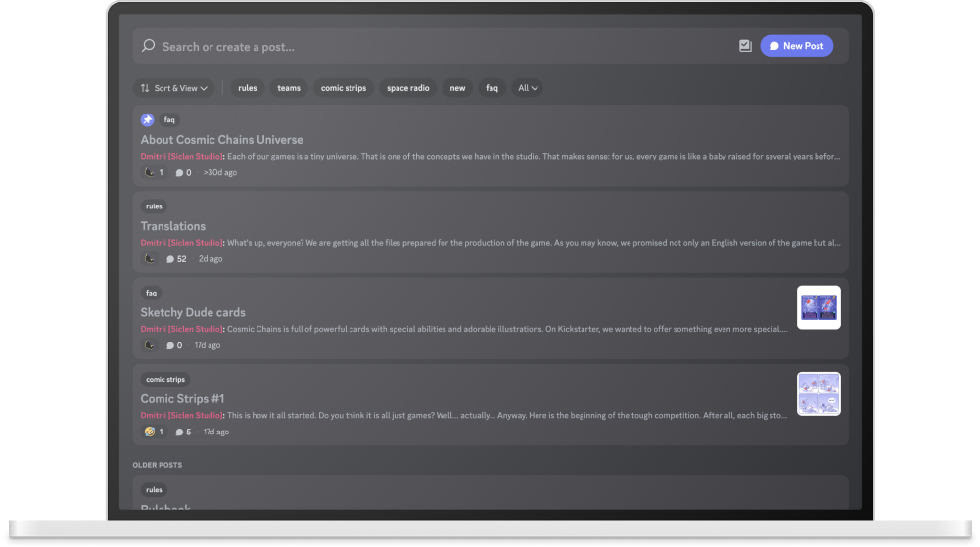This screenshot has height=547, width=980.
Task: Toggle the teams tag filter
Action: [289, 88]
